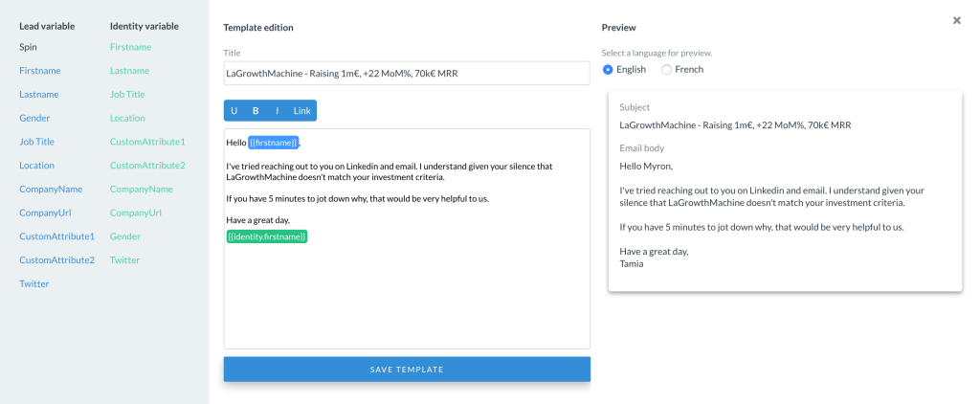Insert the lead Twitter variable

(x=34, y=283)
